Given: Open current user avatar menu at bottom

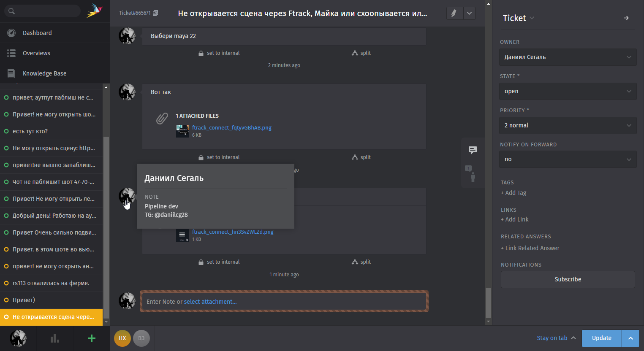Looking at the screenshot, I should pos(18,338).
